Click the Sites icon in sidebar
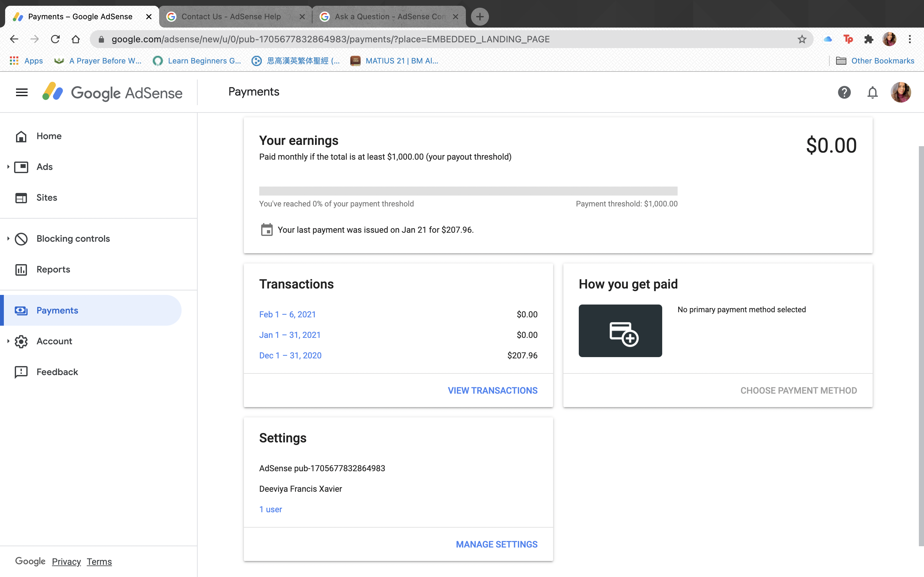The height and width of the screenshot is (577, 924). (21, 198)
